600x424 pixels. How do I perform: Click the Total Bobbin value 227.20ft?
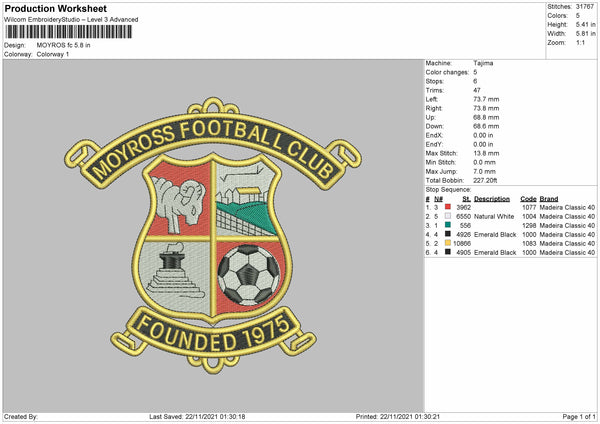[485, 181]
